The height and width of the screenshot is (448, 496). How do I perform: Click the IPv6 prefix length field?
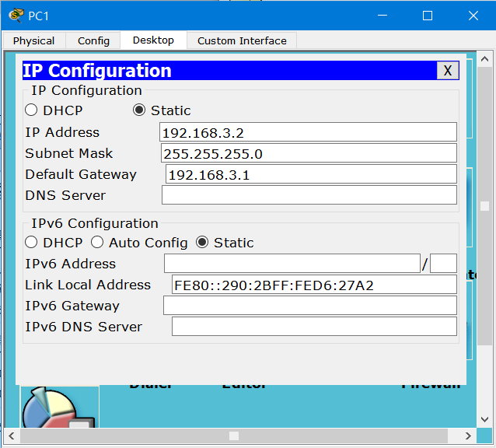pos(443,263)
